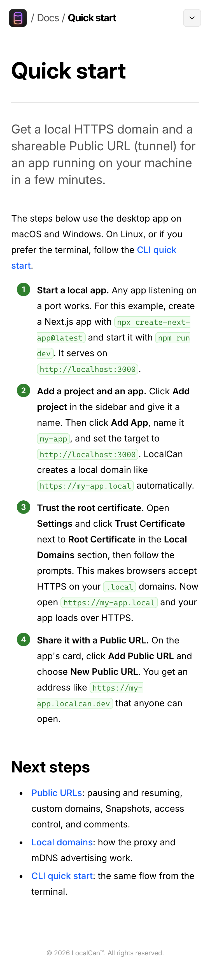
Task: Click the 2026 LocalCan copyright footer text
Action: coord(105,953)
